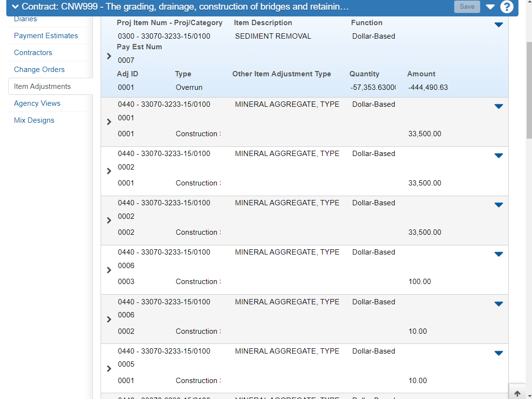The width and height of the screenshot is (532, 399).
Task: Click the Other Item Adjustment Type header
Action: pos(281,74)
